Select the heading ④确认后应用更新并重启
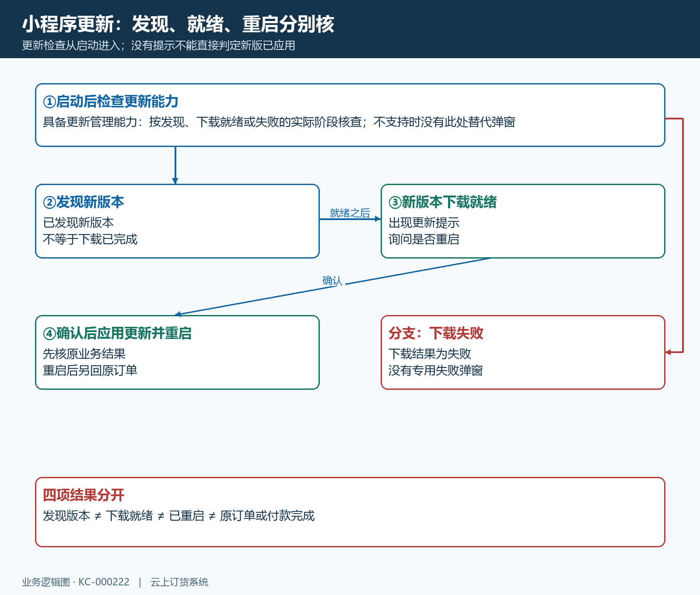 click(x=117, y=333)
